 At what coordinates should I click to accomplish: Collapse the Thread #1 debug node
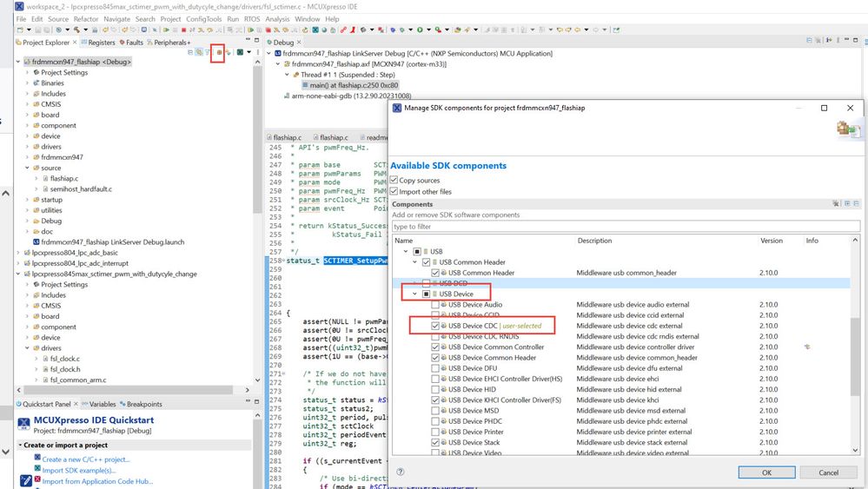tap(287, 75)
